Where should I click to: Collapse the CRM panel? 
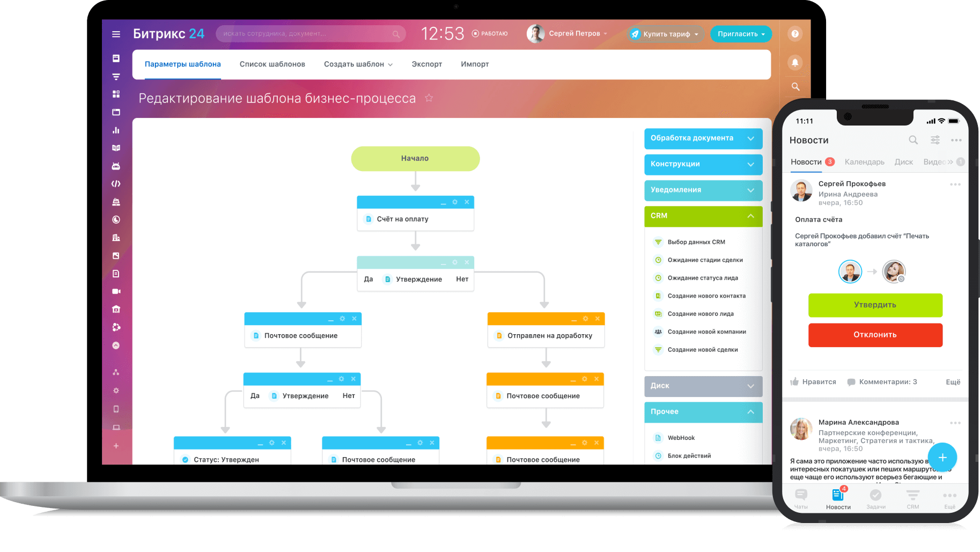(x=703, y=216)
